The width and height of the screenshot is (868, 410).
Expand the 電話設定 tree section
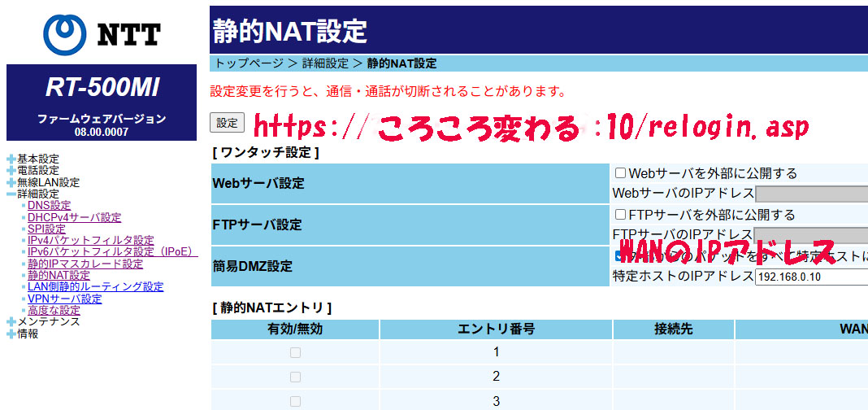click(11, 171)
